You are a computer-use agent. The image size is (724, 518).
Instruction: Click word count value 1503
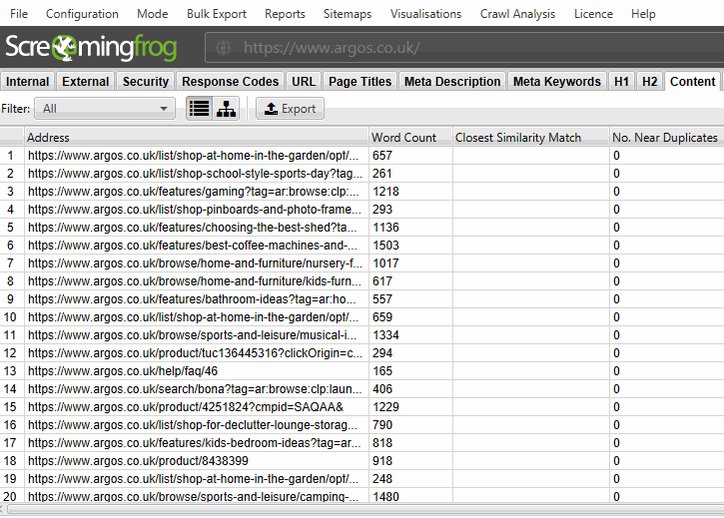(x=386, y=246)
